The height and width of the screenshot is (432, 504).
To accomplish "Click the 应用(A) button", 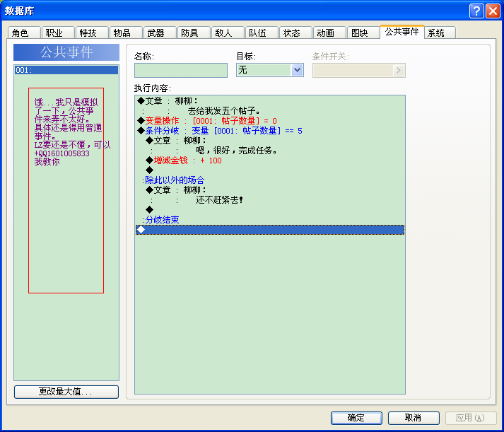I will (471, 418).
